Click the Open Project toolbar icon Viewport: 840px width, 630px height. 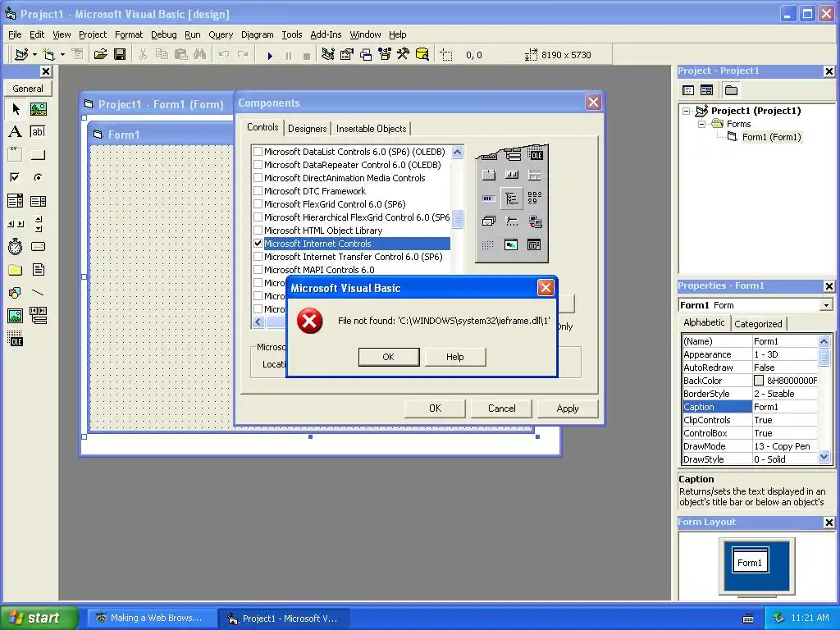(x=100, y=54)
